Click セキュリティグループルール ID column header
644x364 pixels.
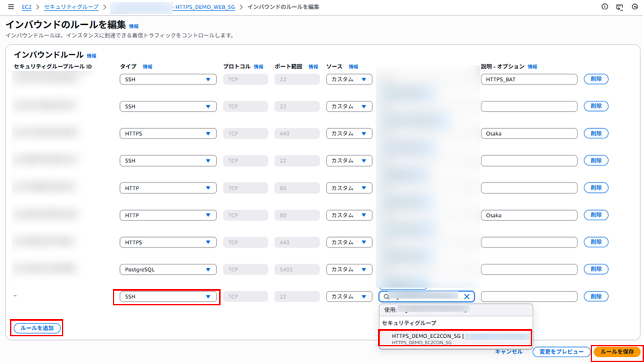click(x=53, y=67)
